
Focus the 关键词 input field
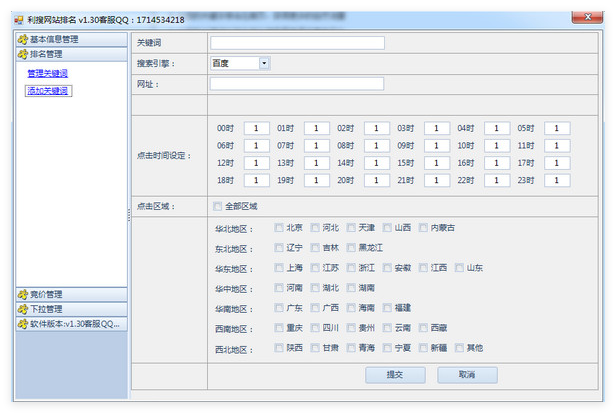297,43
